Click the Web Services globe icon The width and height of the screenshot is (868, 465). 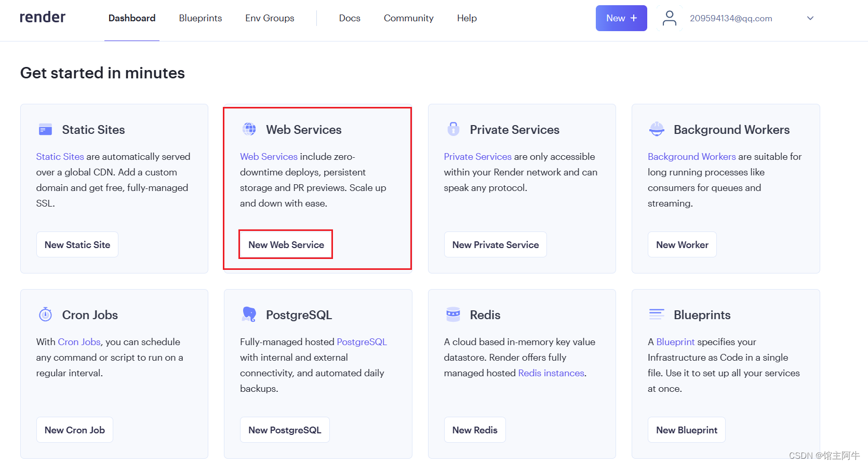(x=249, y=129)
